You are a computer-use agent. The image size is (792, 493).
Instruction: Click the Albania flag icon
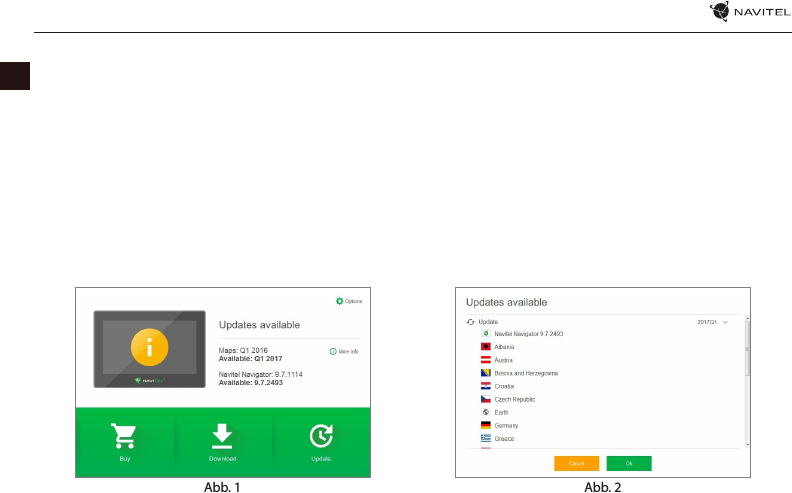click(485, 347)
